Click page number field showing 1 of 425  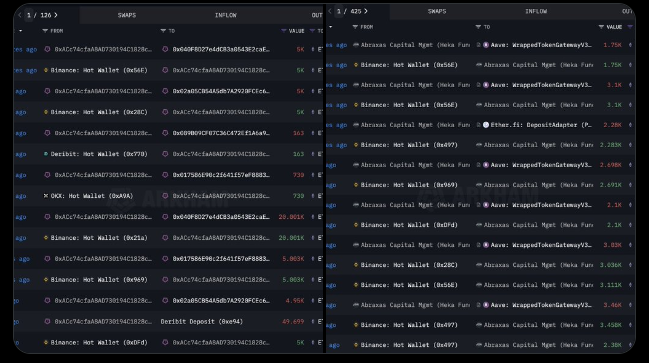(339, 11)
